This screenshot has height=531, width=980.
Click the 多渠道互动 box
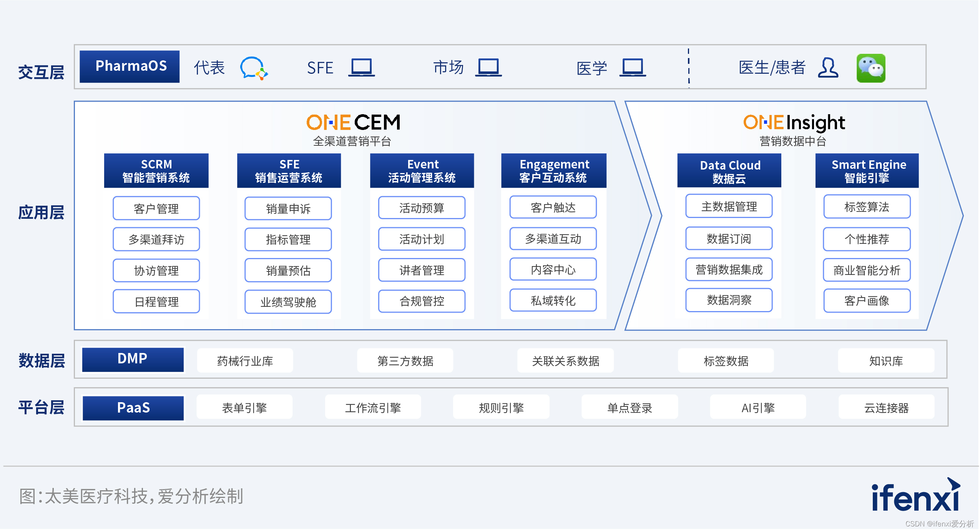pyautogui.click(x=553, y=238)
